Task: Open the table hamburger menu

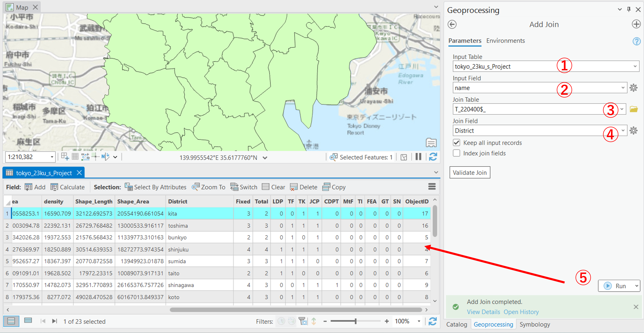Action: tap(432, 186)
